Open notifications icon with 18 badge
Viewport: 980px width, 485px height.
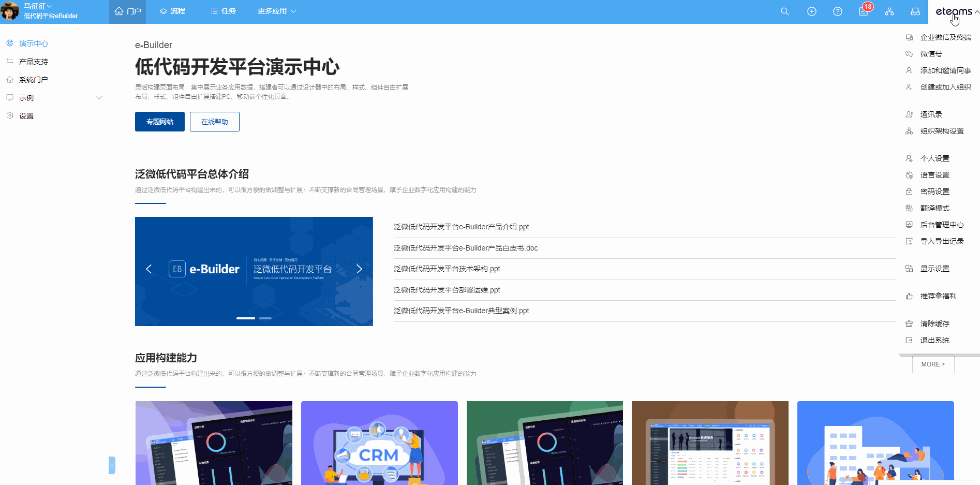click(x=864, y=10)
